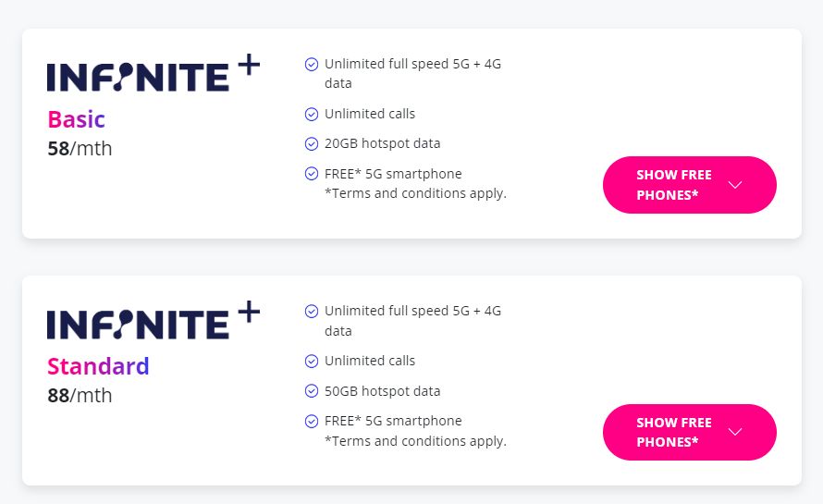Expand the chevron on Standard plan's button

tap(735, 432)
